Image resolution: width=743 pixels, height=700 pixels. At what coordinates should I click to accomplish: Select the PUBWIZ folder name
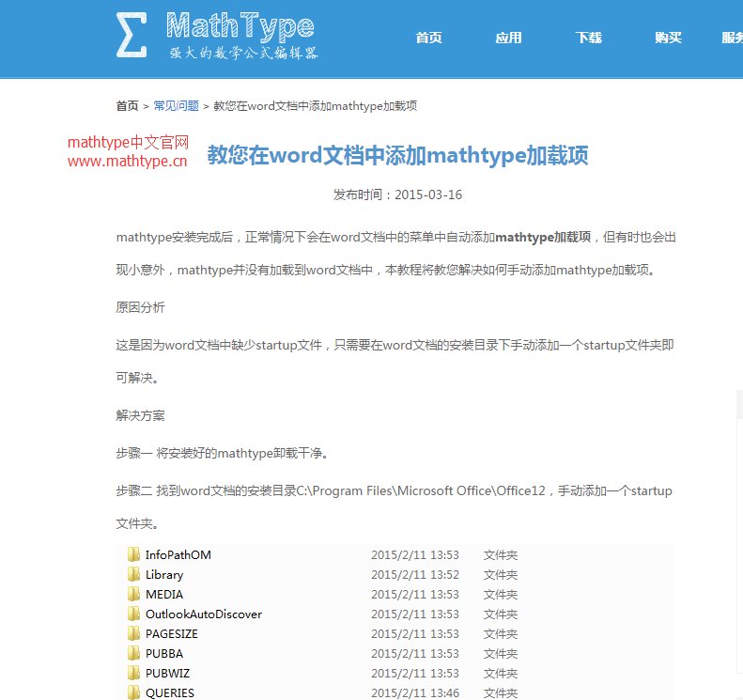[168, 674]
